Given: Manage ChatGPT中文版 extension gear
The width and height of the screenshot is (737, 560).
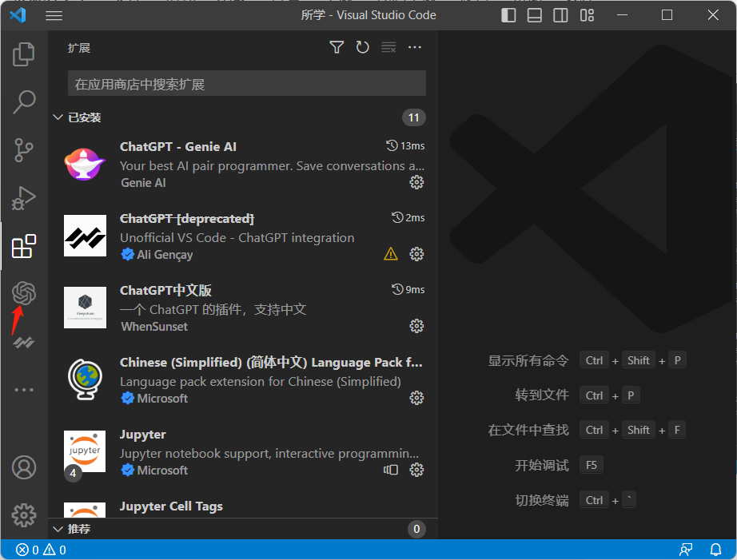Looking at the screenshot, I should click(416, 326).
